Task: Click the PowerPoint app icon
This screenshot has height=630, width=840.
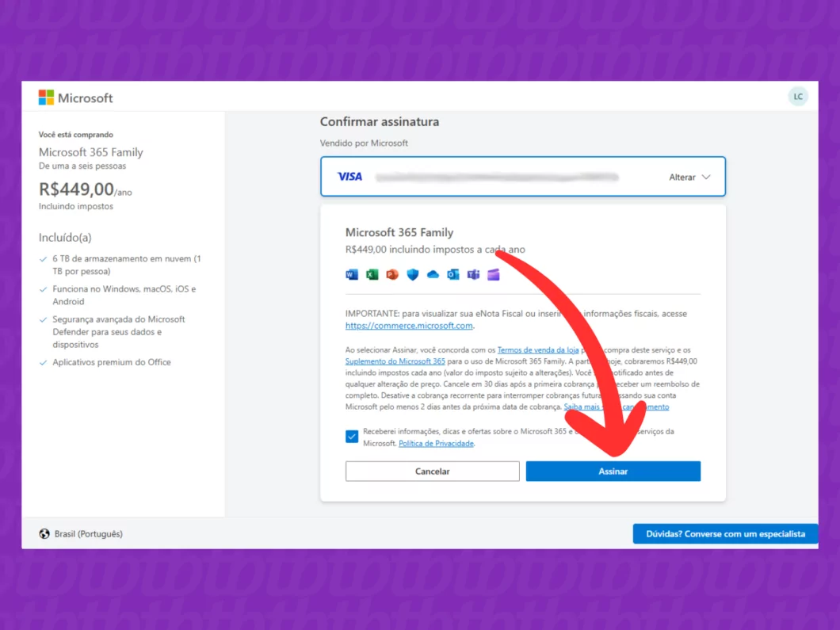Action: pyautogui.click(x=393, y=275)
